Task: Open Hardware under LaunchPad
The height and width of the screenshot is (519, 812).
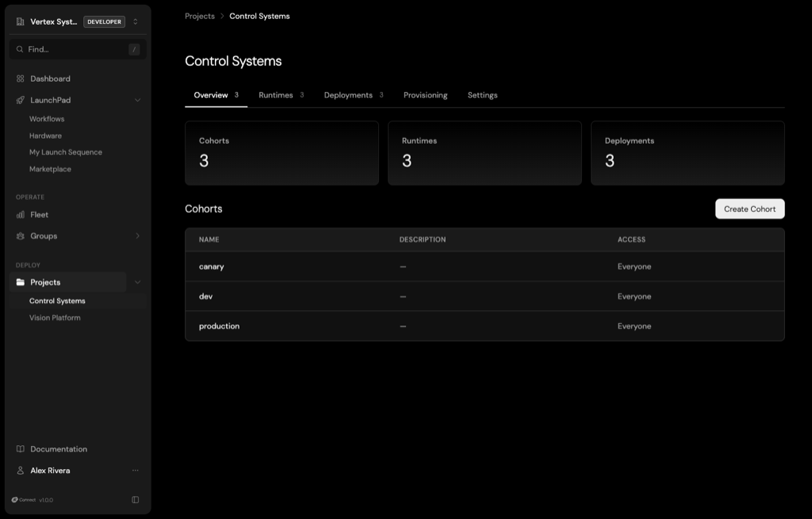Action: pos(45,136)
